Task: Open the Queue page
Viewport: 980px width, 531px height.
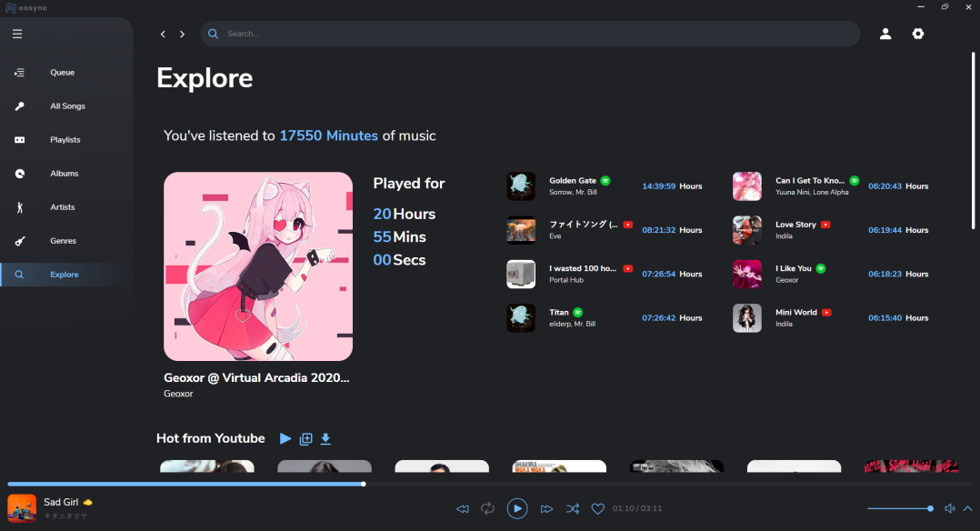Action: 63,73
